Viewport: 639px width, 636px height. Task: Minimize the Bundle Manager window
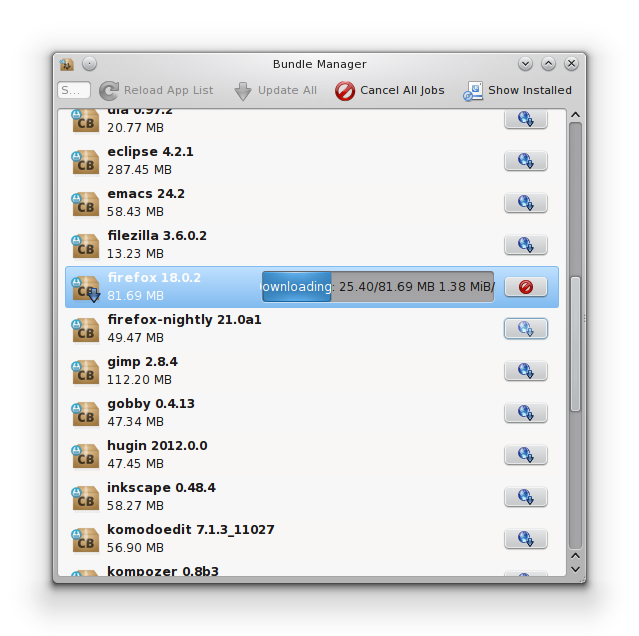click(525, 64)
